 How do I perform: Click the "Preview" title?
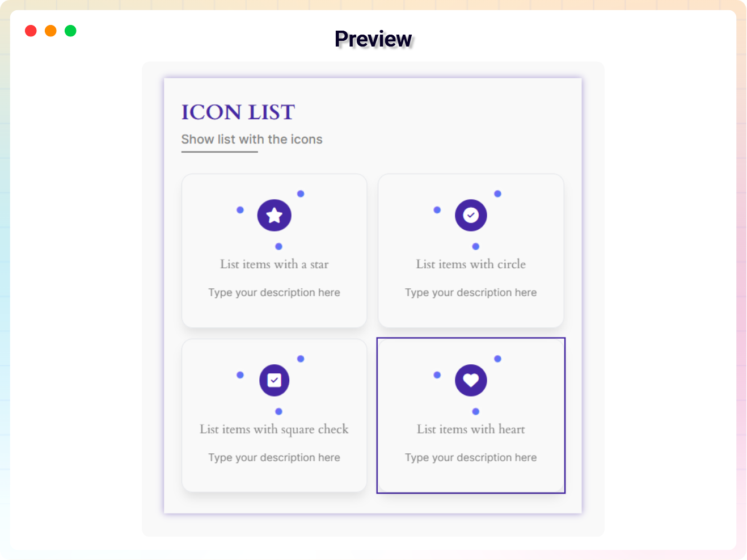pyautogui.click(x=373, y=39)
